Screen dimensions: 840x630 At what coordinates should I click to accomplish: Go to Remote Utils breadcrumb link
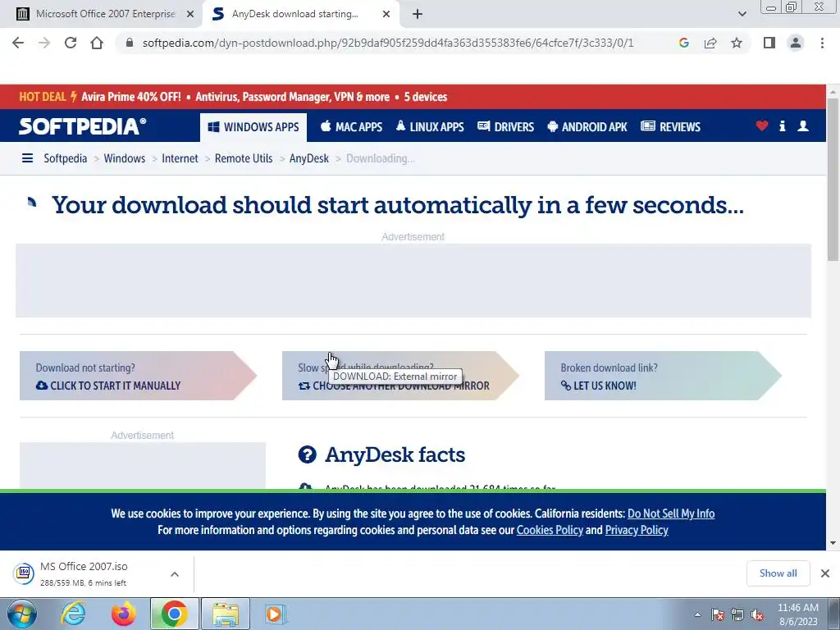point(244,158)
